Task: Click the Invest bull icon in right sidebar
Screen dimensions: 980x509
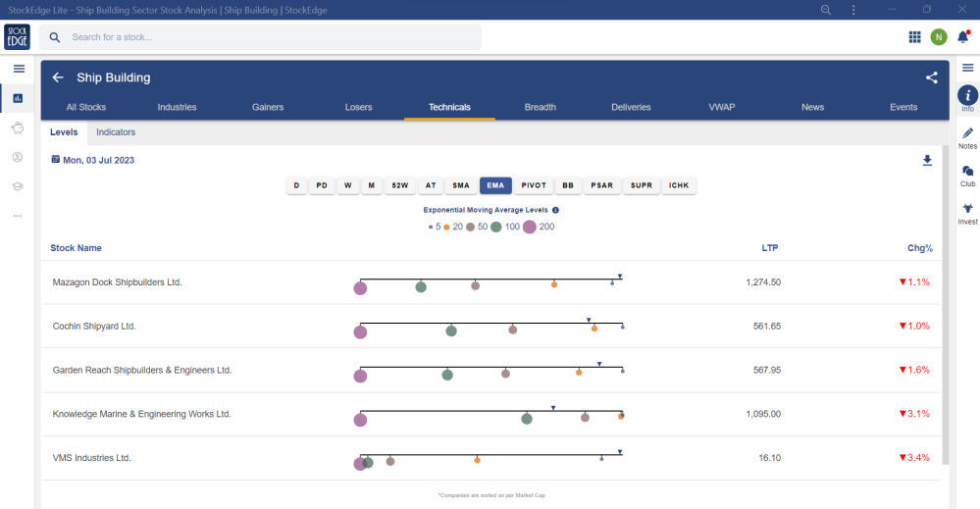Action: [x=967, y=209]
